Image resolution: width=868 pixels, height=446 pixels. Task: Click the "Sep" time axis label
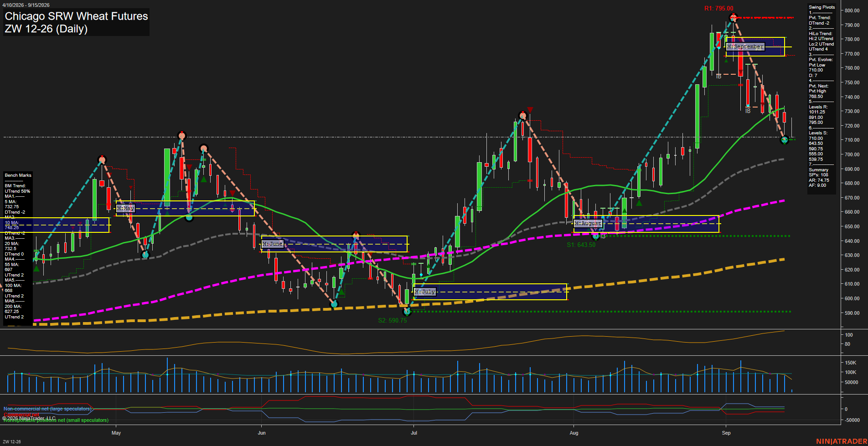click(726, 433)
